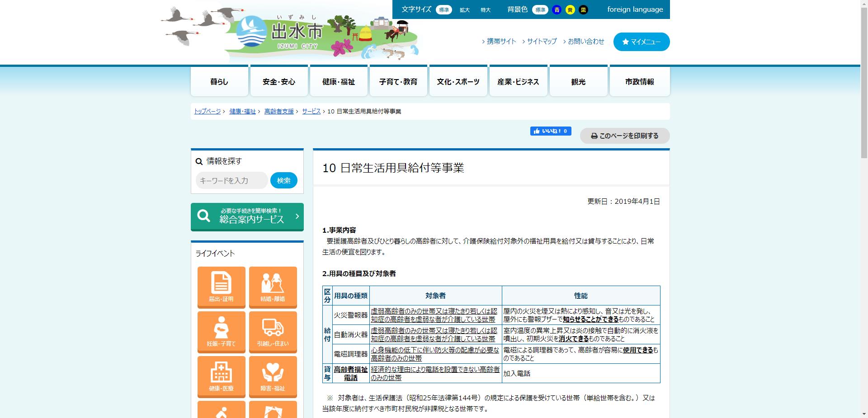Viewport: 868px width, 418px height.
Task: Click the 引越し・住まい truck icon
Action: pyautogui.click(x=273, y=332)
